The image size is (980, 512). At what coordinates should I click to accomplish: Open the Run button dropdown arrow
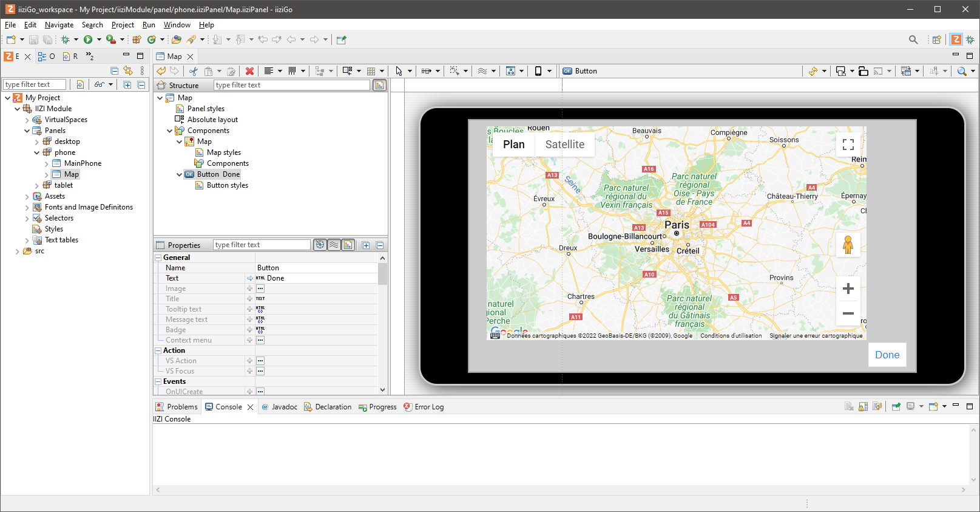99,39
